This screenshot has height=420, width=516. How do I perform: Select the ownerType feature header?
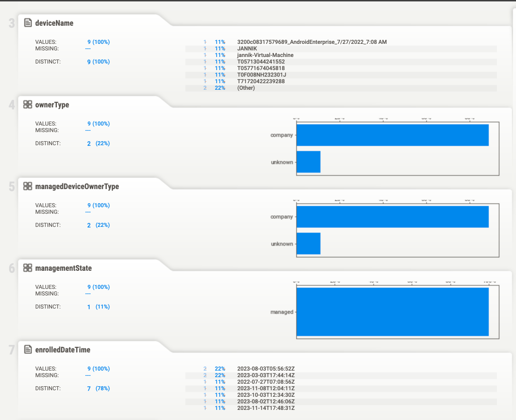(52, 105)
